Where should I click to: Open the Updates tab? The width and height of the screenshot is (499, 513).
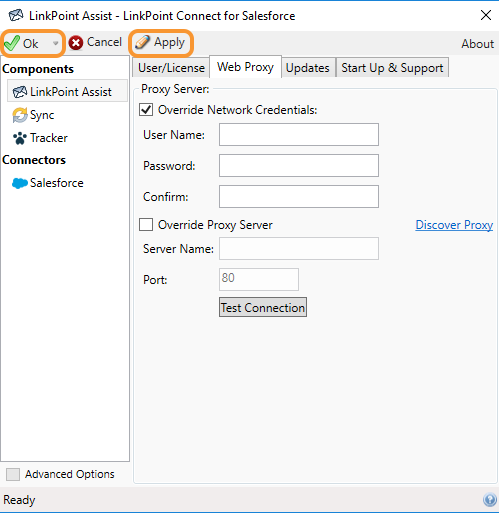pyautogui.click(x=308, y=68)
